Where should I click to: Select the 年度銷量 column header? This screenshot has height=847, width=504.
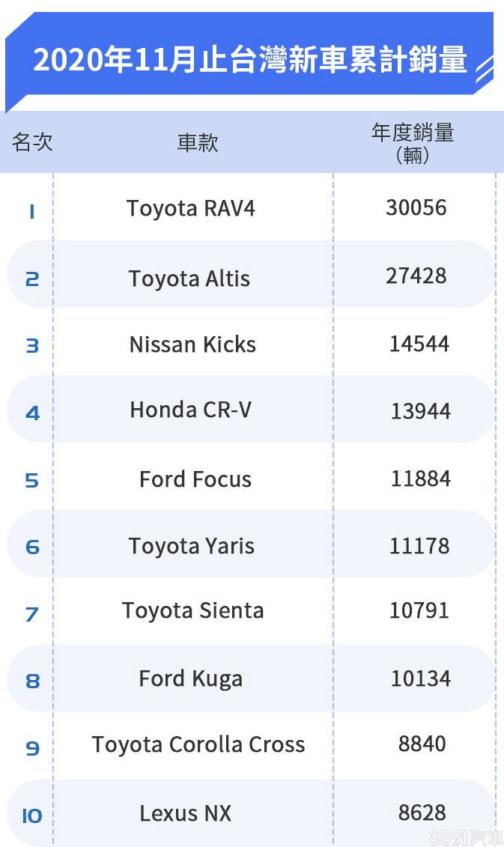413,143
